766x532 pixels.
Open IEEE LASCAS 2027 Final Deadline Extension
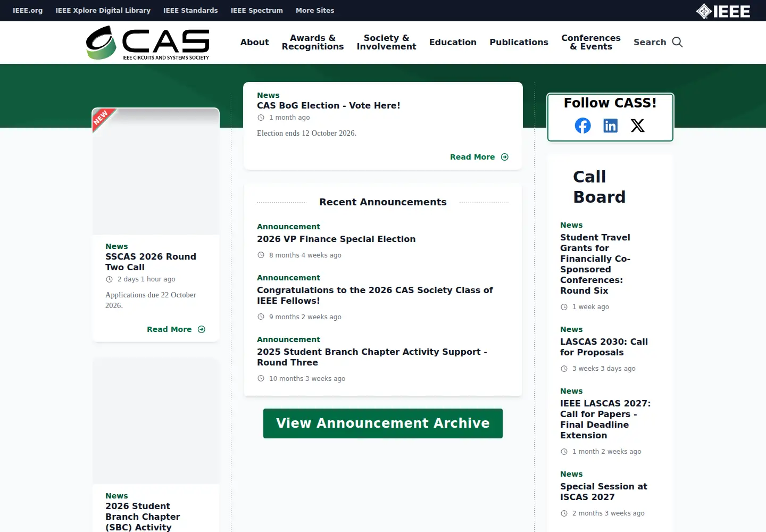pyautogui.click(x=605, y=419)
